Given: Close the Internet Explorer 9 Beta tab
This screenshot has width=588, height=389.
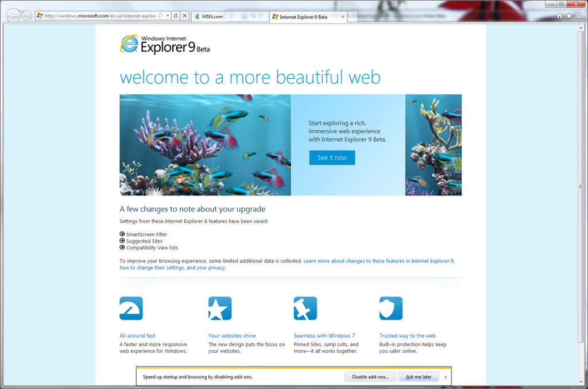Looking at the screenshot, I should click(x=343, y=17).
